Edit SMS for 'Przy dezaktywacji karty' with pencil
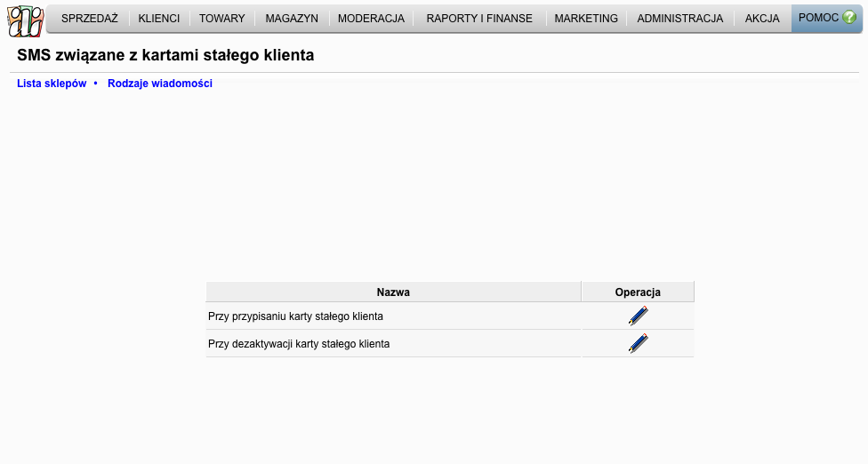This screenshot has height=464, width=868. click(638, 343)
